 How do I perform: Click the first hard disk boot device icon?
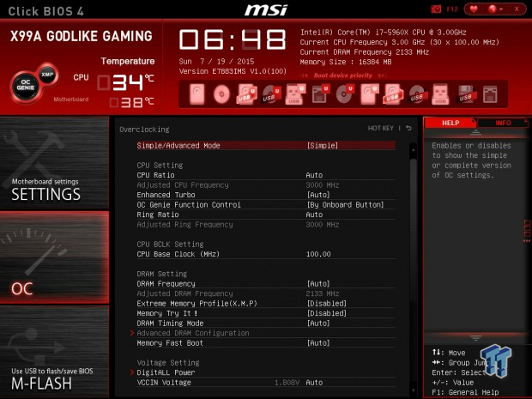pos(196,94)
